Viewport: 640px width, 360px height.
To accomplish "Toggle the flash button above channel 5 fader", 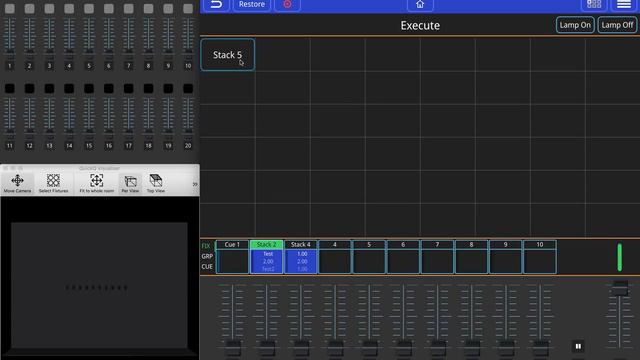I will pos(89,9).
